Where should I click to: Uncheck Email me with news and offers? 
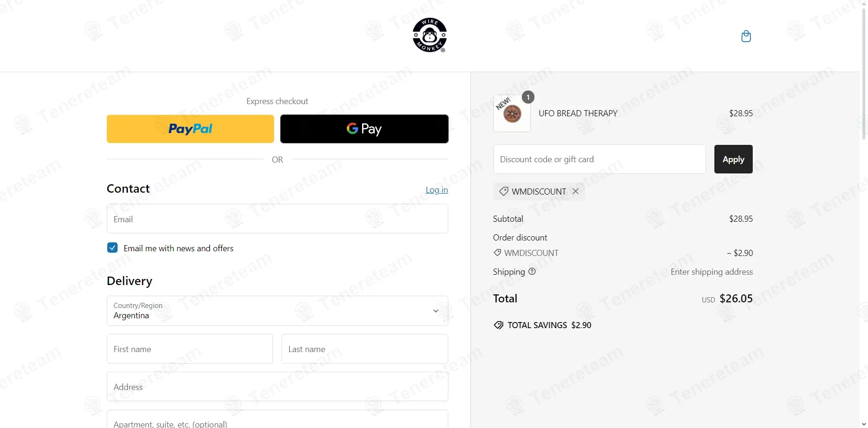(x=112, y=248)
